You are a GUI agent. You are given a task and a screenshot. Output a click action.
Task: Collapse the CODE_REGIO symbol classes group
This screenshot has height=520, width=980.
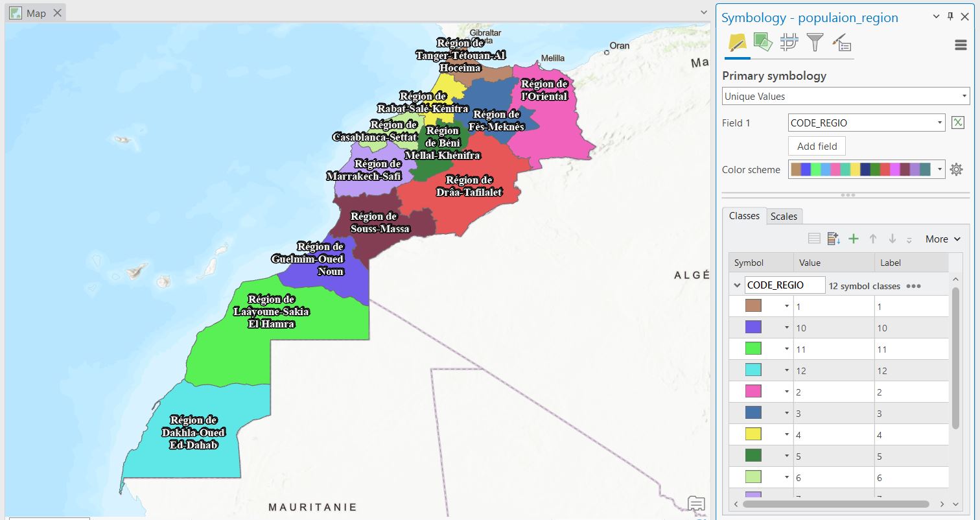(x=737, y=285)
